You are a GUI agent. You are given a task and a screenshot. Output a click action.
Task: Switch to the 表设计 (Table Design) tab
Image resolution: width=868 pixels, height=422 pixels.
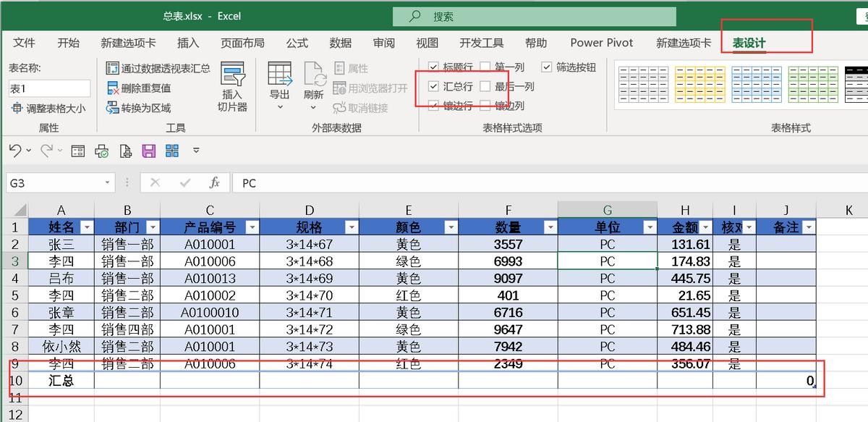(749, 43)
